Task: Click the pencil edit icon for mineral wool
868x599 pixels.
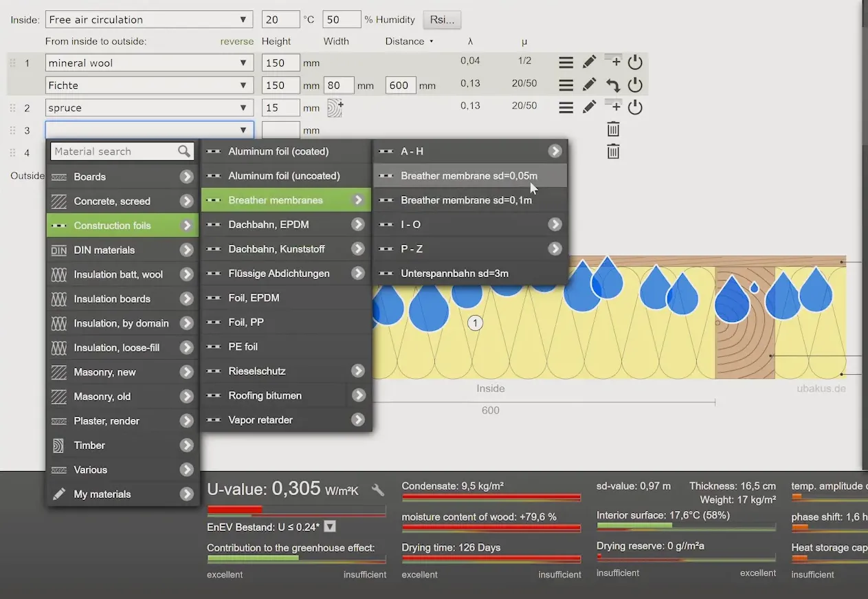Action: [589, 63]
